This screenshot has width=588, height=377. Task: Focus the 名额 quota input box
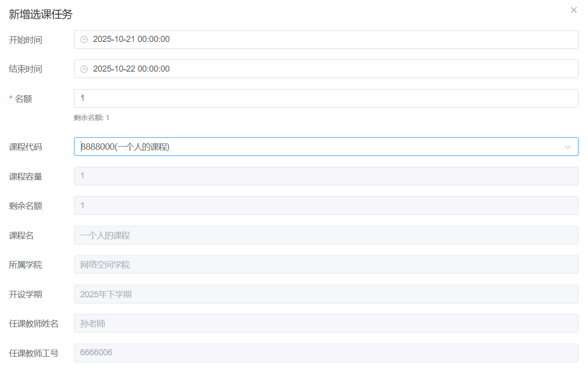[x=326, y=98]
